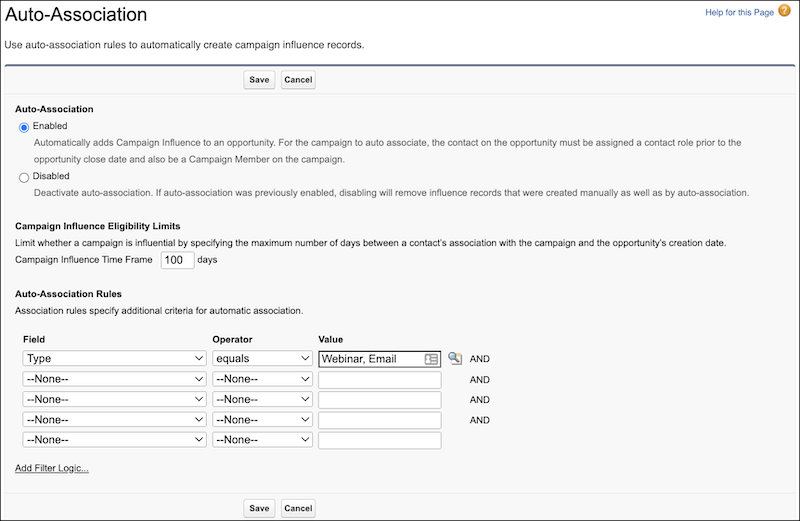800x521 pixels.
Task: Open the fifth row Field dropdown
Action: 114,439
